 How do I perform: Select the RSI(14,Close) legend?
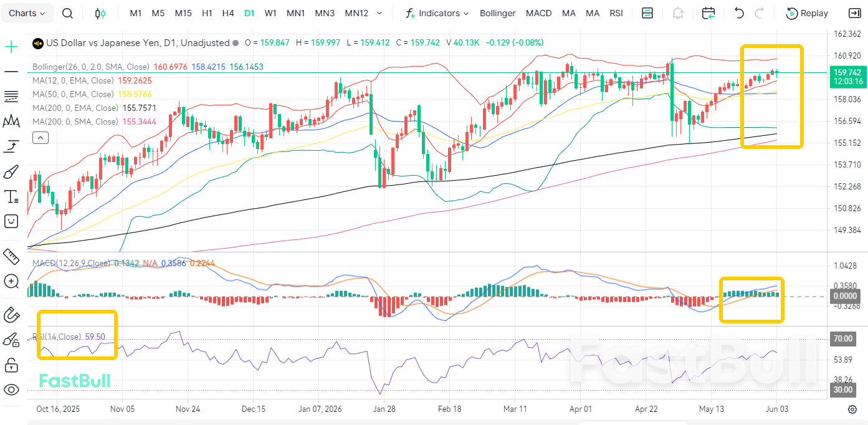click(57, 337)
